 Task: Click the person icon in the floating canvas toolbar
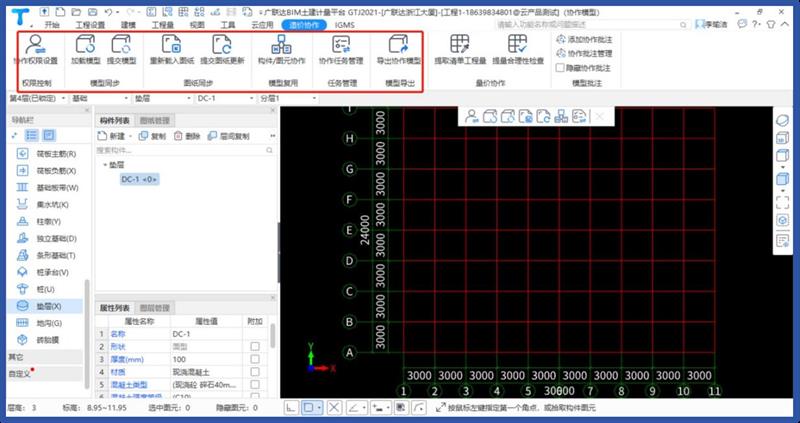[x=471, y=116]
